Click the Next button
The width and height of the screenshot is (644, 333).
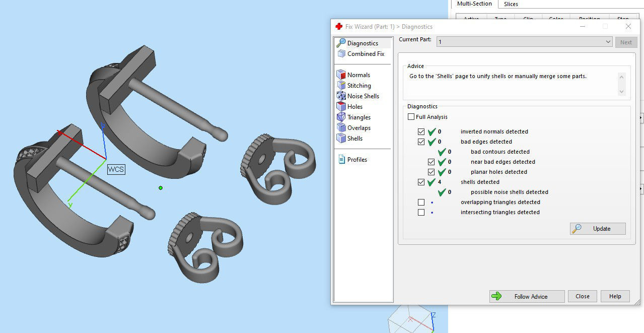pyautogui.click(x=626, y=42)
